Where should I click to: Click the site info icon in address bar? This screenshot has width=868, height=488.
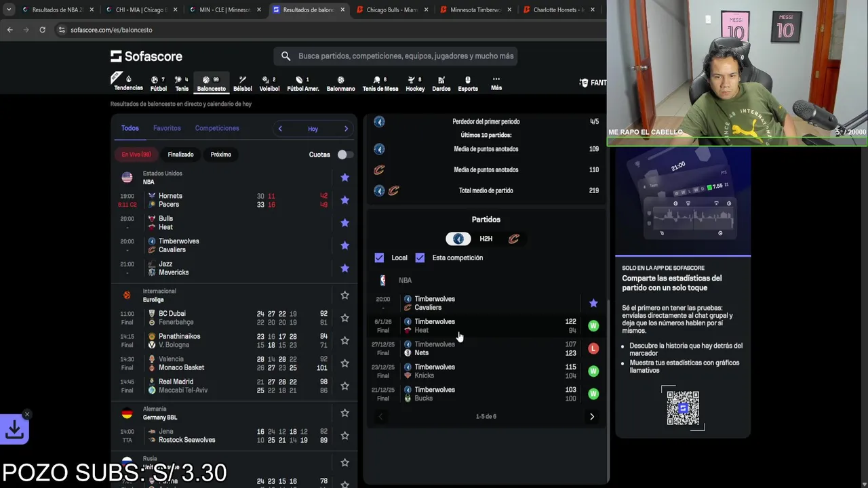coord(62,30)
